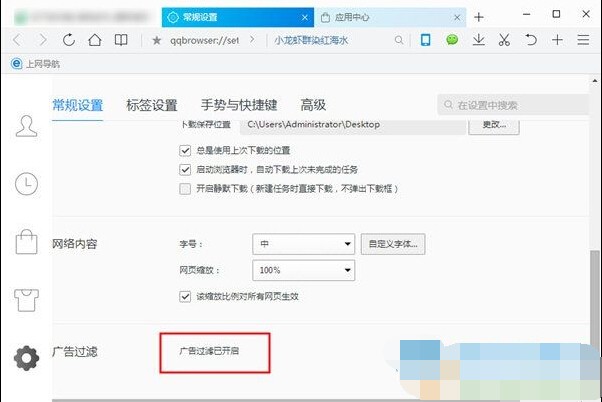Click the undo restore-tab icon
Image resolution: width=602 pixels, height=402 pixels.
pyautogui.click(x=531, y=40)
